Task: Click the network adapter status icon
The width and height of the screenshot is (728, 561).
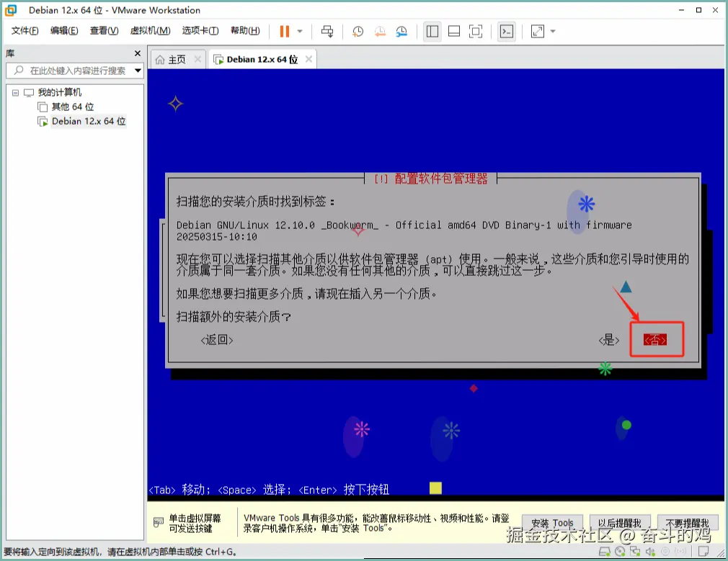Action: coord(635,551)
